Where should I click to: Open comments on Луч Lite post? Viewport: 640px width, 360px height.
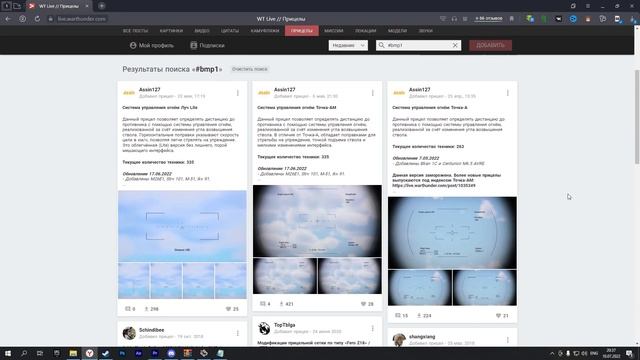pyautogui.click(x=130, y=309)
